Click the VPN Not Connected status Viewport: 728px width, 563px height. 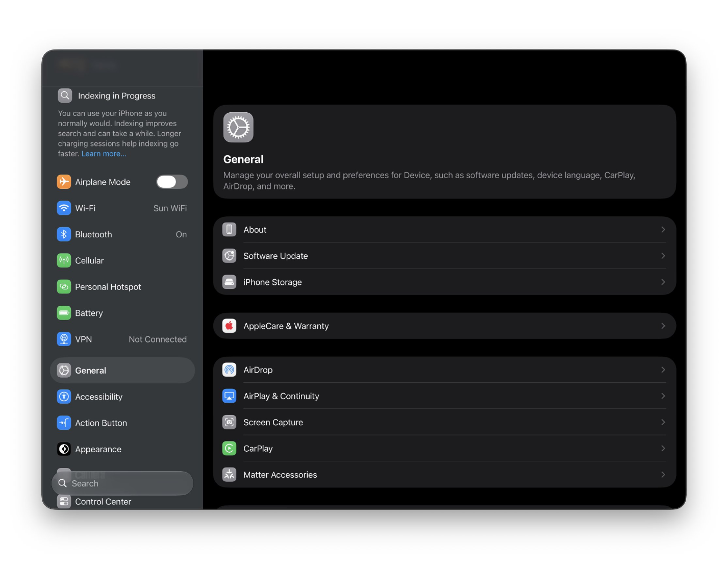click(158, 339)
